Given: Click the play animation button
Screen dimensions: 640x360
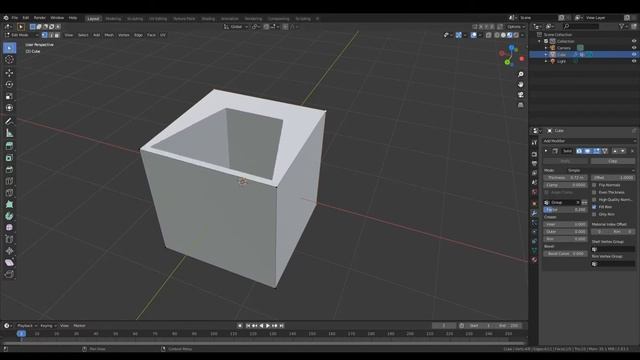Looking at the screenshot, I should pyautogui.click(x=268, y=326).
